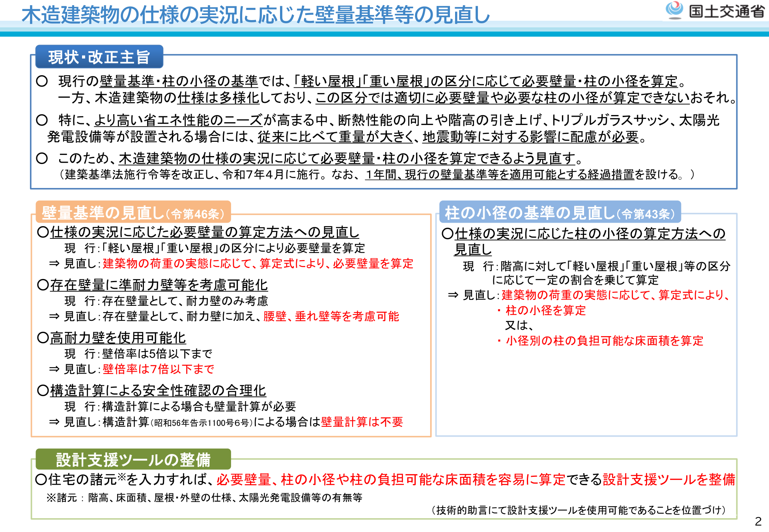Viewport: 769px width, 532px height.
Task: Click red text 壁倍率は7倍以下まで
Action: pyautogui.click(x=158, y=369)
